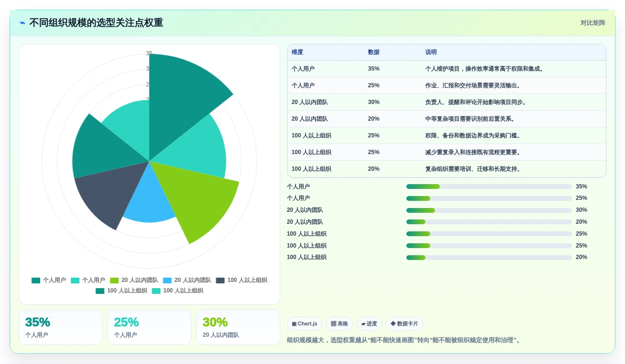Click the 30% progress bar for 20 人以内团队
Screen dimensions: 625x364
[489, 210]
